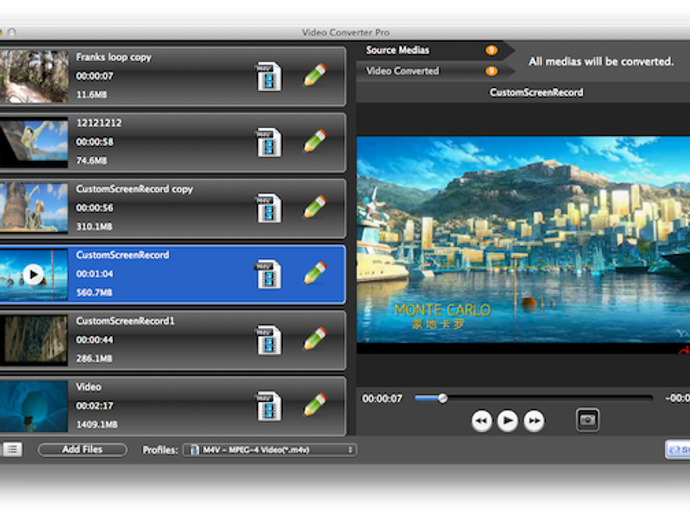690x518 pixels.
Task: Play the CustomScreenRecord thumbnail
Action: 33,275
